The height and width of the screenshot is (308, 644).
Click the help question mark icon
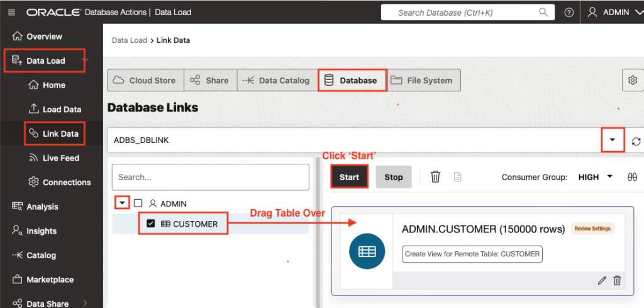pyautogui.click(x=569, y=13)
